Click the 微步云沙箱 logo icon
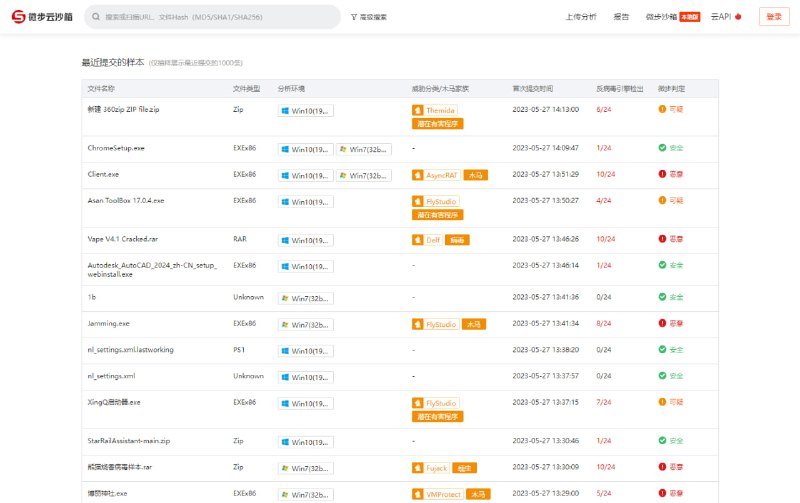 pyautogui.click(x=19, y=17)
